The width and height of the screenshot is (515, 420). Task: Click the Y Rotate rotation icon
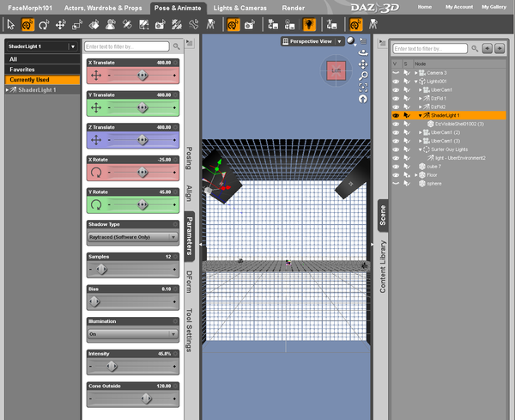point(96,204)
